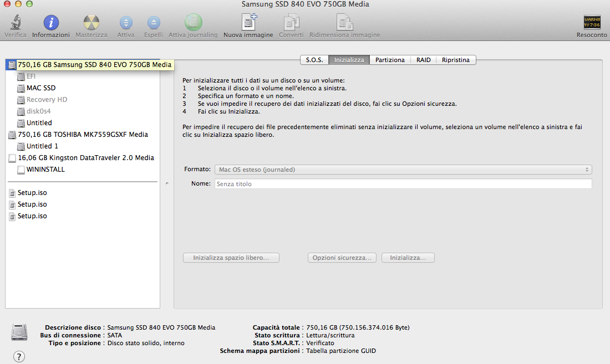The image size is (610, 364).
Task: Select the Untitled 1 volume
Action: (42, 146)
